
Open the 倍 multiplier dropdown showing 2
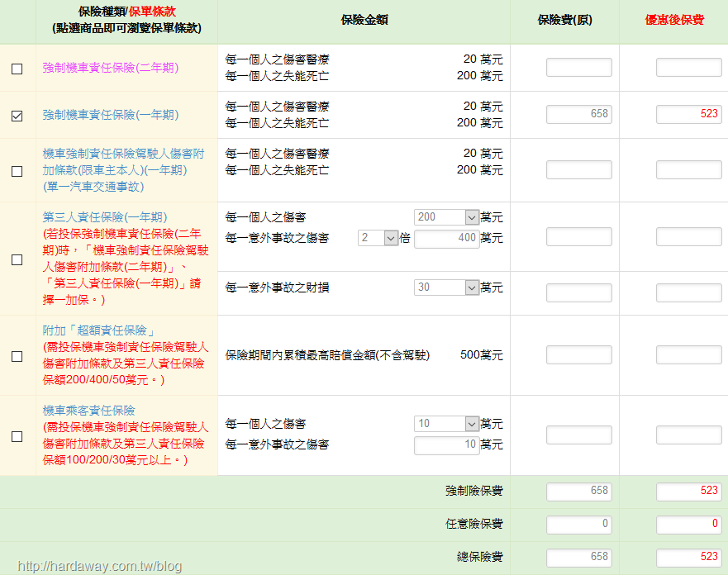click(x=378, y=238)
